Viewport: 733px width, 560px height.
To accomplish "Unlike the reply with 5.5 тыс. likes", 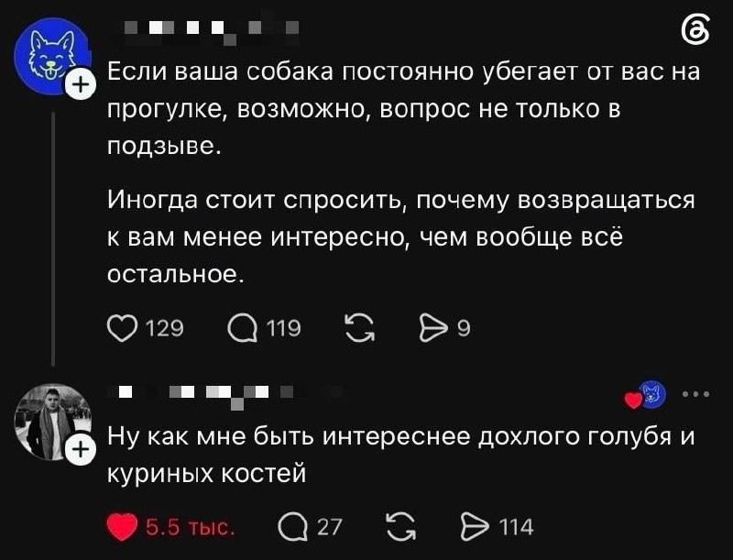I will point(122,527).
